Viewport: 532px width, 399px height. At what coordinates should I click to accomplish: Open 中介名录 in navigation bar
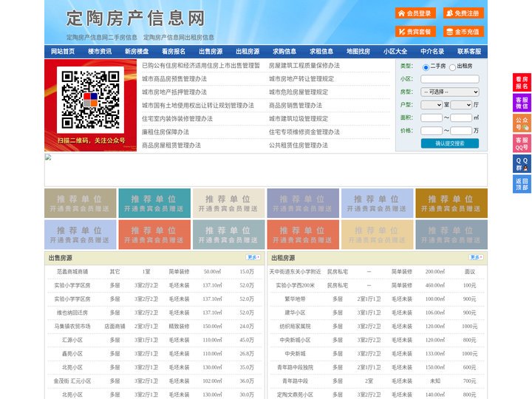click(x=432, y=52)
